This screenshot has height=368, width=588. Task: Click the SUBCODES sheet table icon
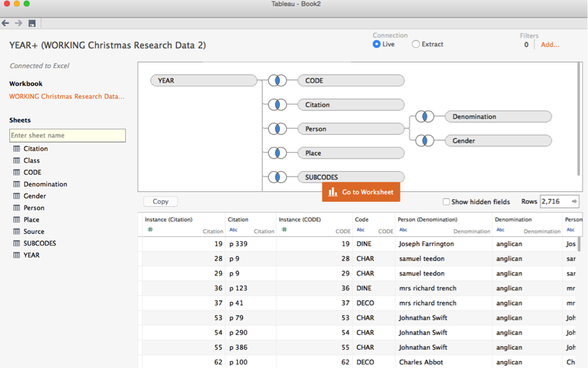17,243
